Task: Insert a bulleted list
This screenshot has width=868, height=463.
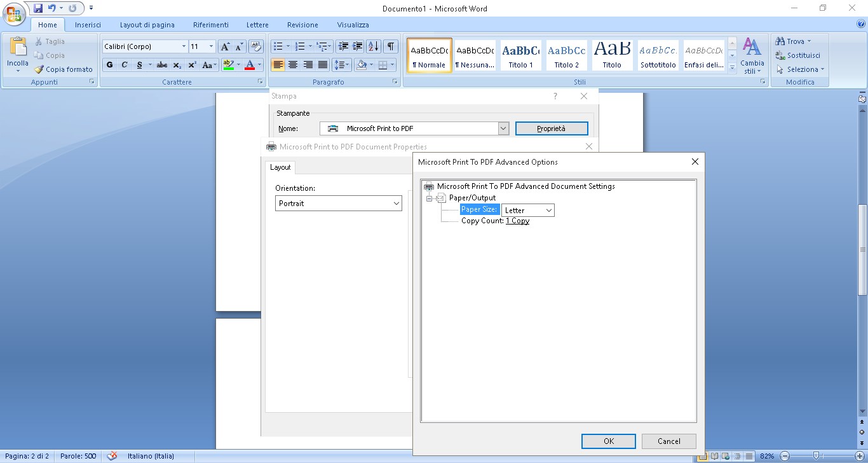Action: click(x=278, y=46)
